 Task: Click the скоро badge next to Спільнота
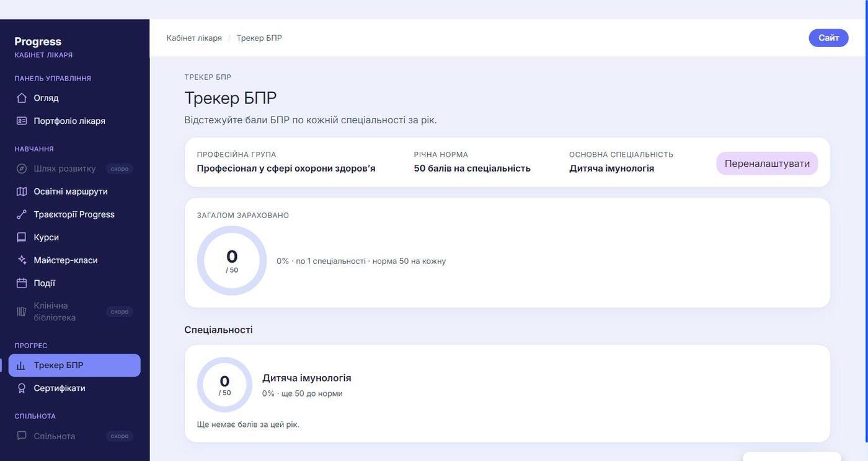120,436
